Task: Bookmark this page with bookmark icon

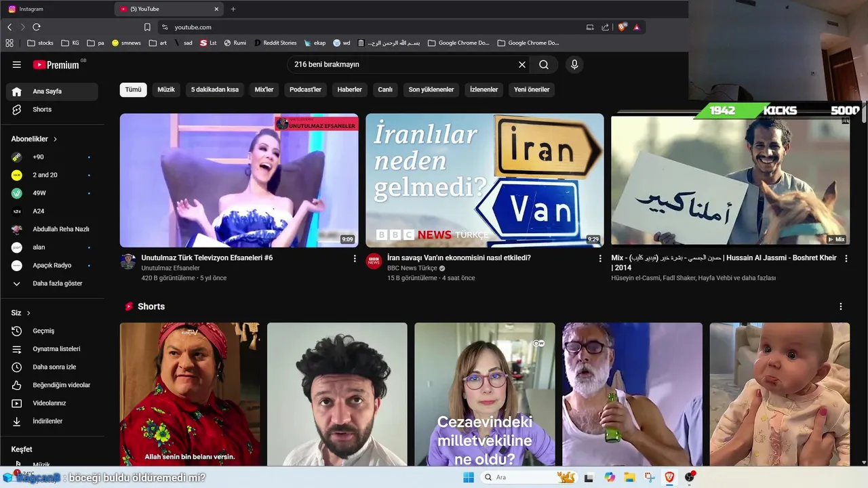Action: point(147,27)
